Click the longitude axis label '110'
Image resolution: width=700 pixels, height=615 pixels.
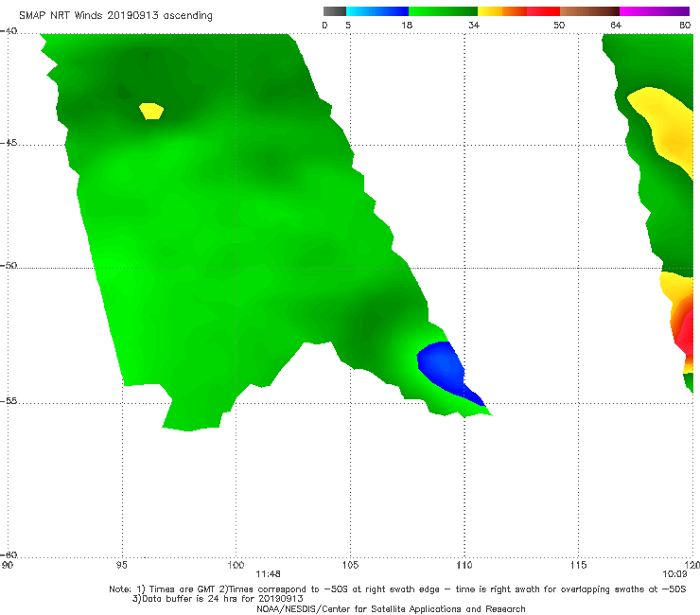point(464,565)
